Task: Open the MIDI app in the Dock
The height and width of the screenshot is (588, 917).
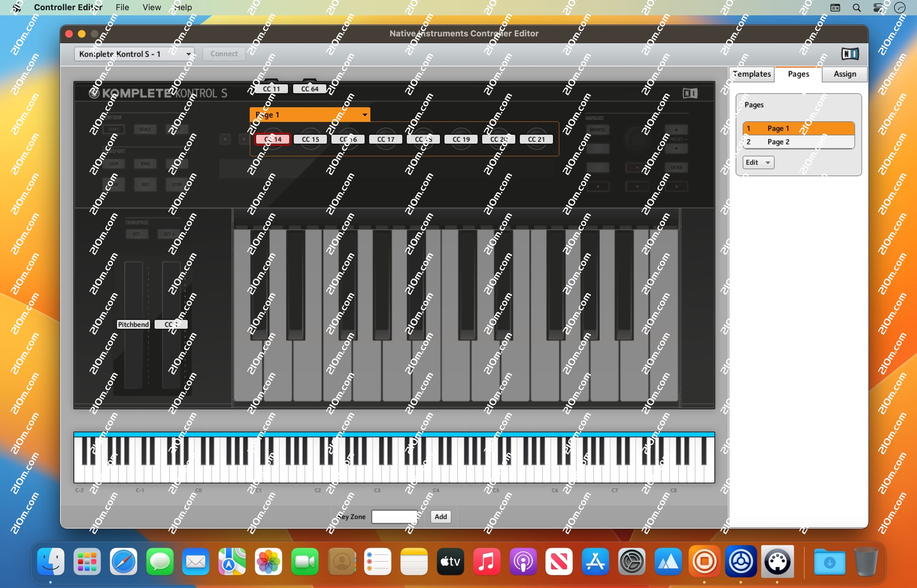Action: click(x=777, y=561)
